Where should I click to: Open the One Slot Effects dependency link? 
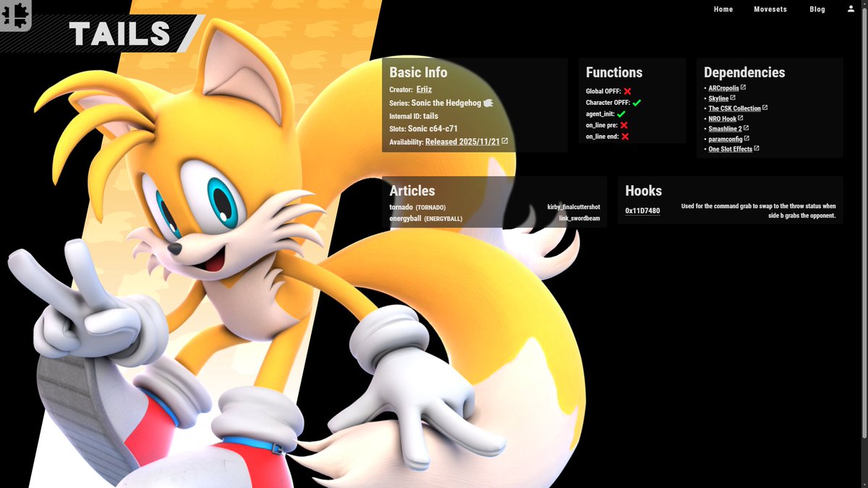(x=730, y=149)
